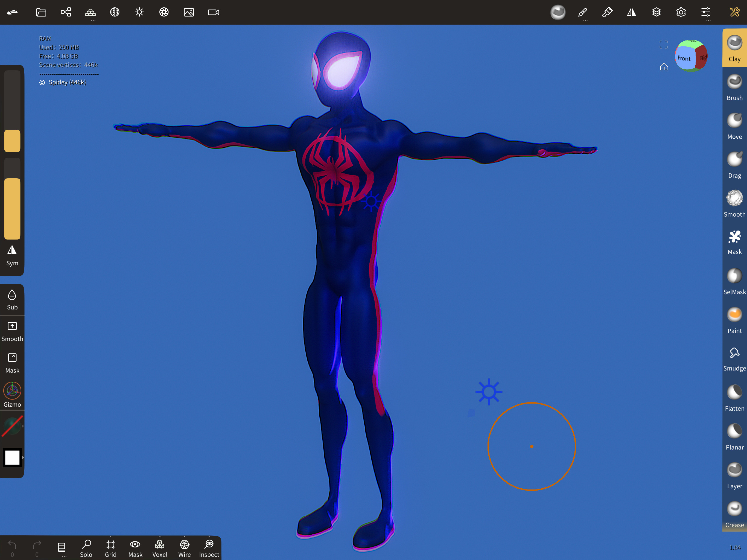This screenshot has height=560, width=747.
Task: Undo the last action
Action: point(12,548)
